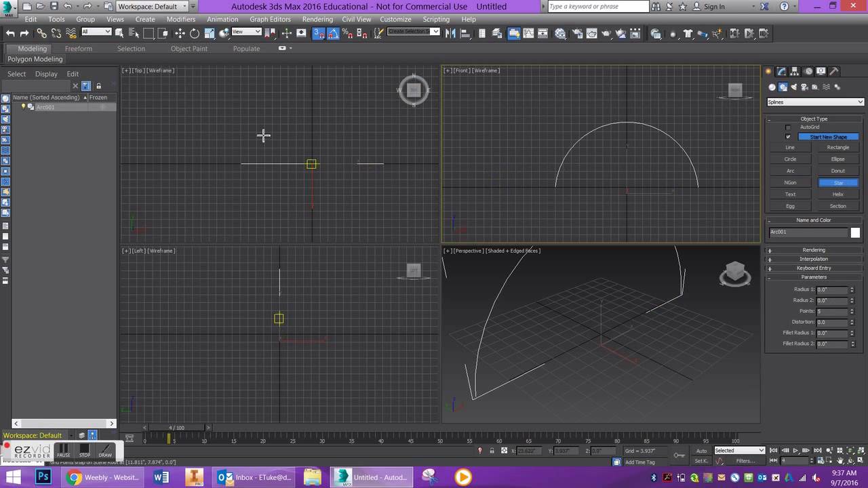Viewport: 868px width, 488px height.
Task: Activate the Select and Rotate tool
Action: click(x=194, y=33)
